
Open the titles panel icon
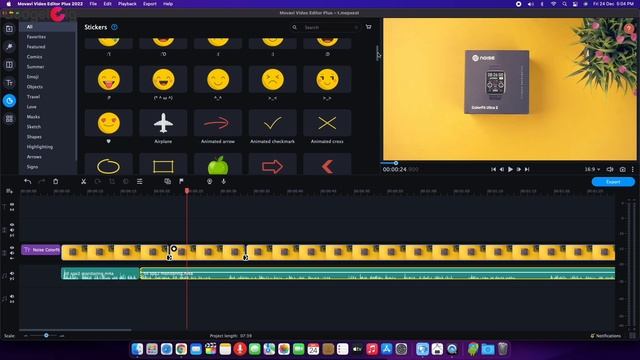pos(9,83)
